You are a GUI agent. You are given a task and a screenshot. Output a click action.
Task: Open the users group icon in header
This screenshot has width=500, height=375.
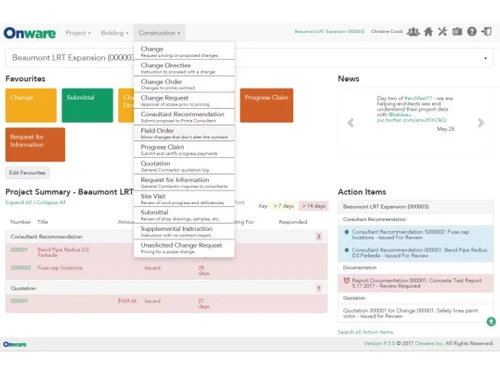[413, 32]
